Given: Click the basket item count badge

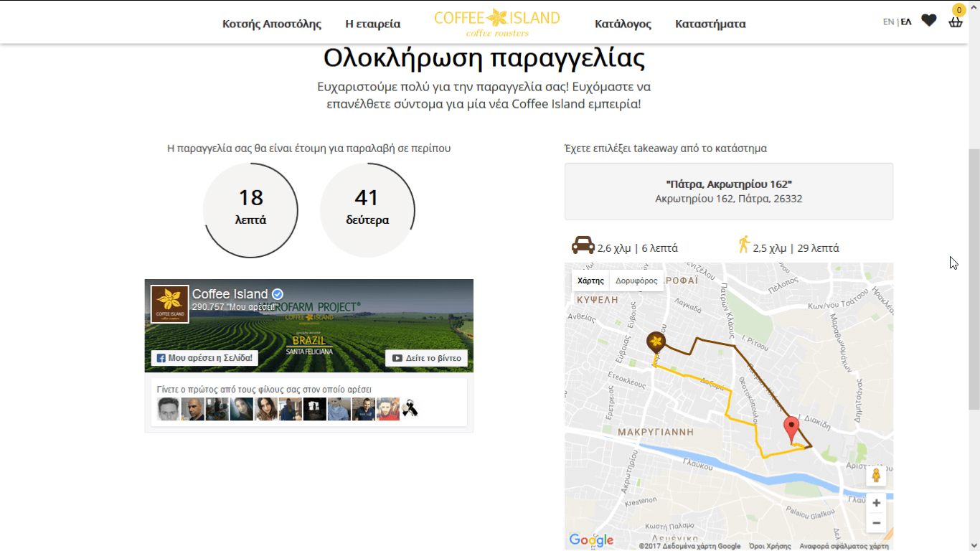Looking at the screenshot, I should pyautogui.click(x=958, y=9).
